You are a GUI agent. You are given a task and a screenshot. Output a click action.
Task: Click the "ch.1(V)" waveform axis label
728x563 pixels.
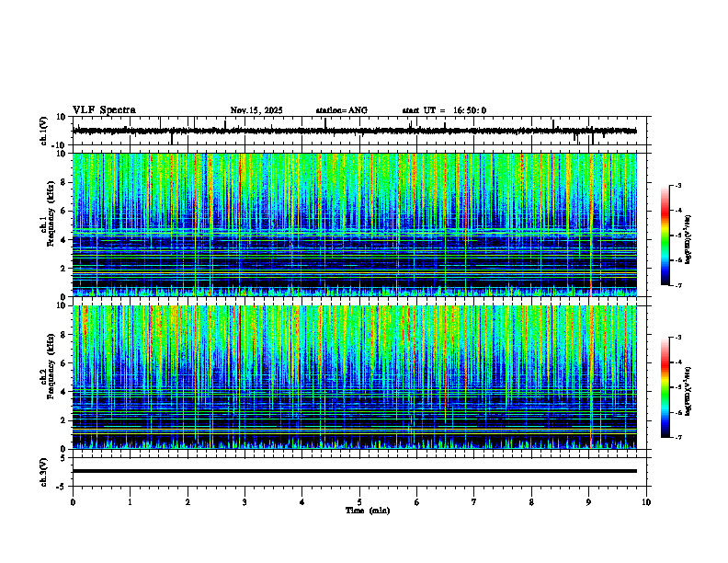point(44,131)
